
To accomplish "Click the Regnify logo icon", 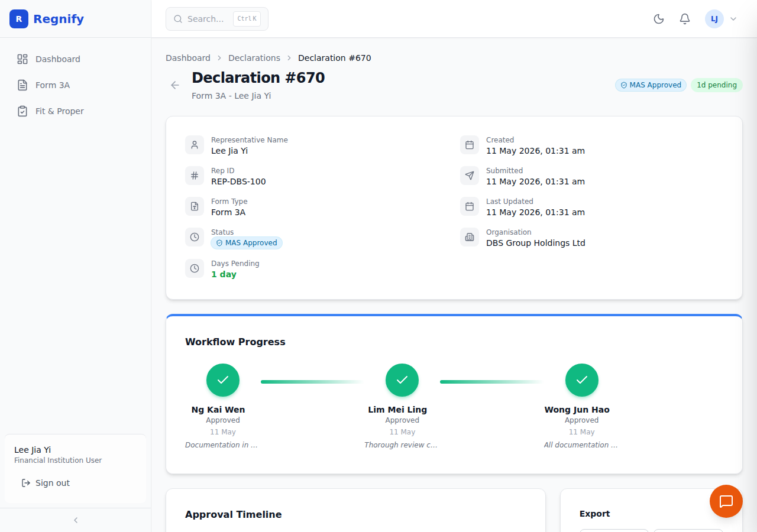I will pyautogui.click(x=19, y=19).
